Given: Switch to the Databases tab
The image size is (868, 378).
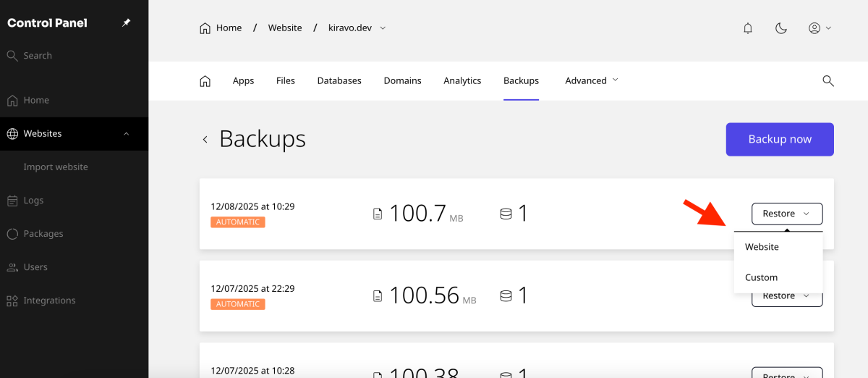Looking at the screenshot, I should (x=339, y=80).
